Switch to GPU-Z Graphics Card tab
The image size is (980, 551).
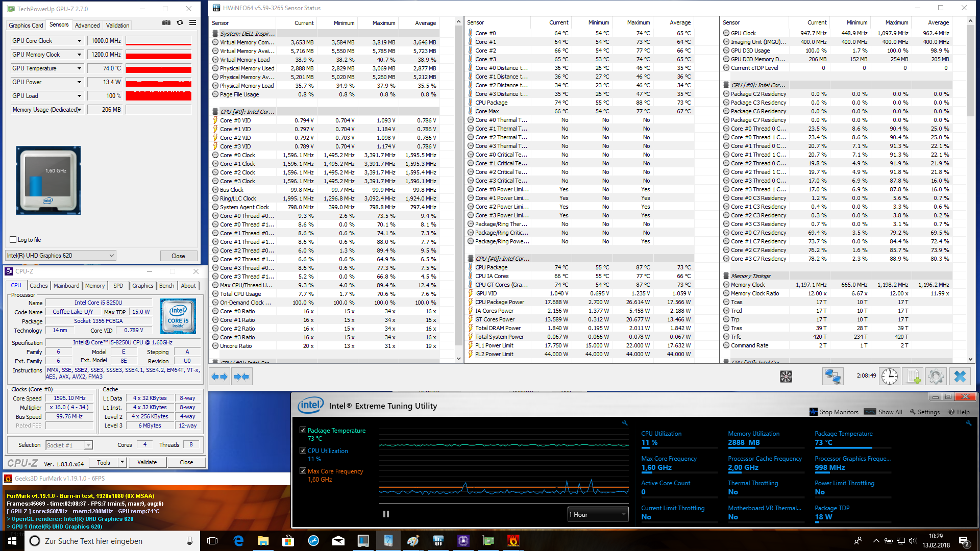(x=26, y=25)
